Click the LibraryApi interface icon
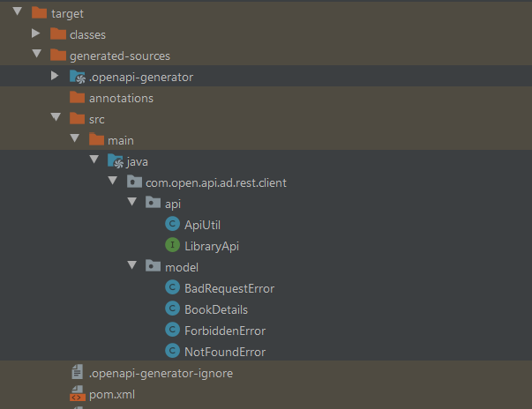This screenshot has width=532, height=409. coord(172,245)
